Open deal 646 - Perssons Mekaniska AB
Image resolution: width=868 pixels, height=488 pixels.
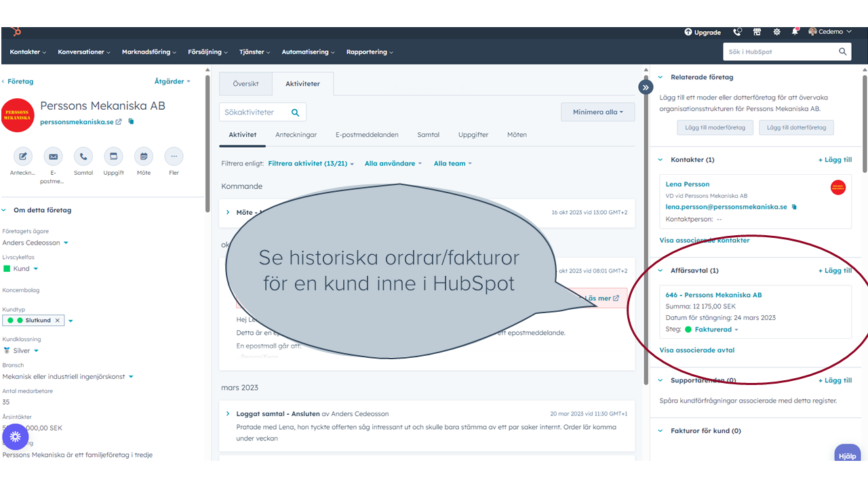[713, 295]
